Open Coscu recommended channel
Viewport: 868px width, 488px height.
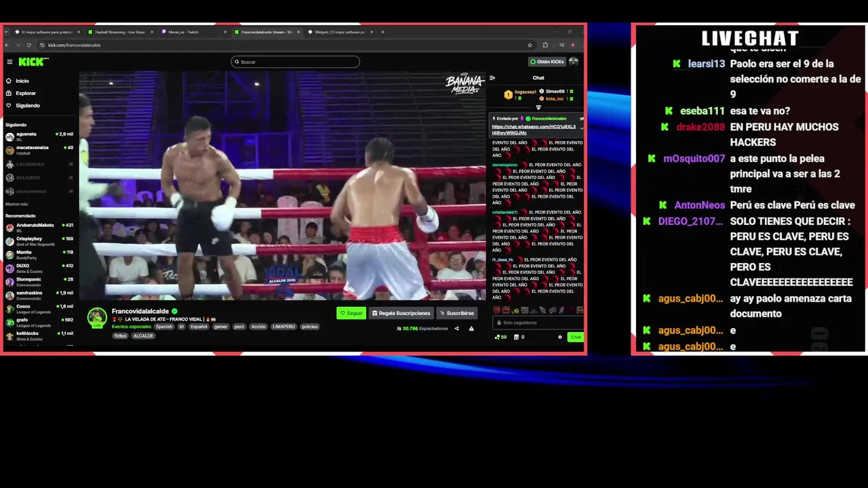click(x=39, y=308)
